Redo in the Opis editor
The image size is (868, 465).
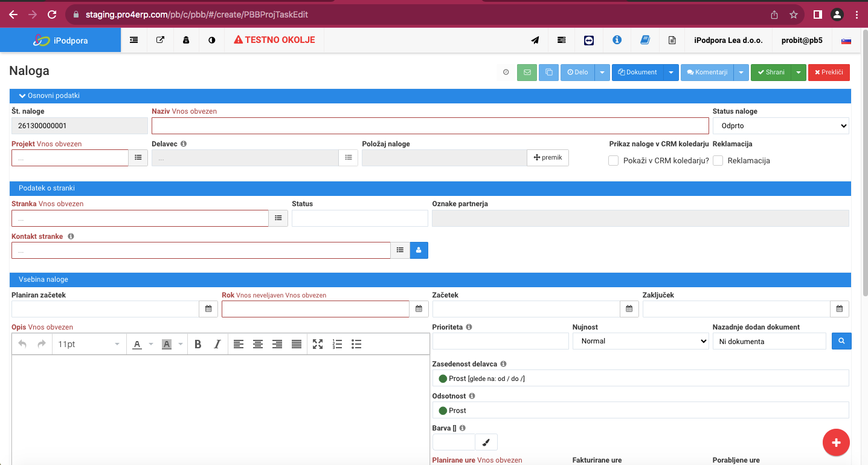point(42,344)
